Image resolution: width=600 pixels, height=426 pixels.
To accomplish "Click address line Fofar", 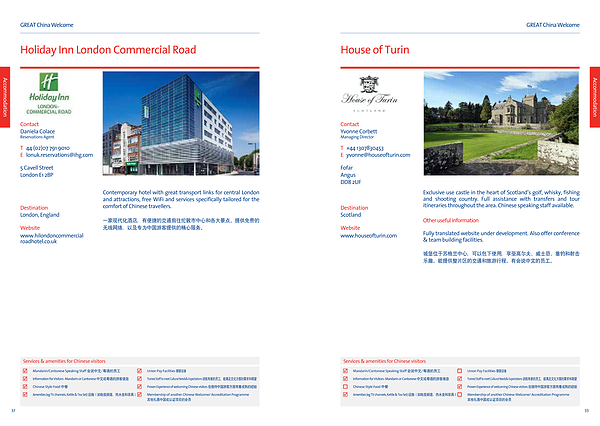I will (347, 168).
